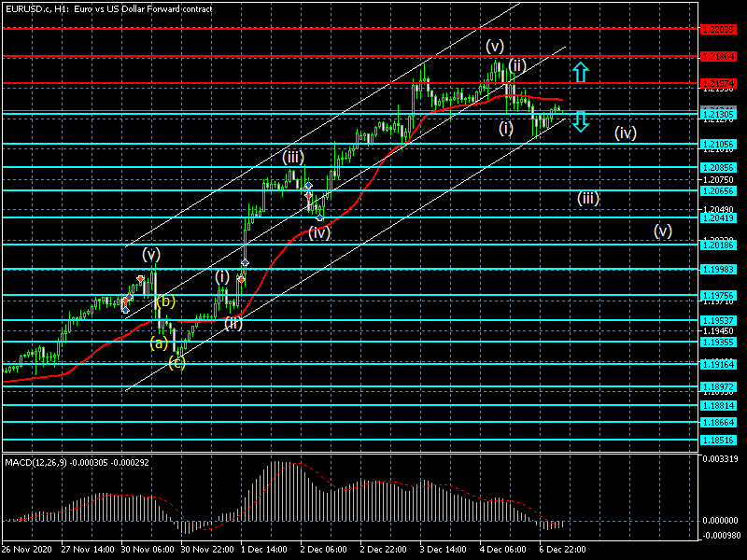This screenshot has height=560, width=747.
Task: Select the (i) label below the 4 Dec drop
Action: [506, 128]
